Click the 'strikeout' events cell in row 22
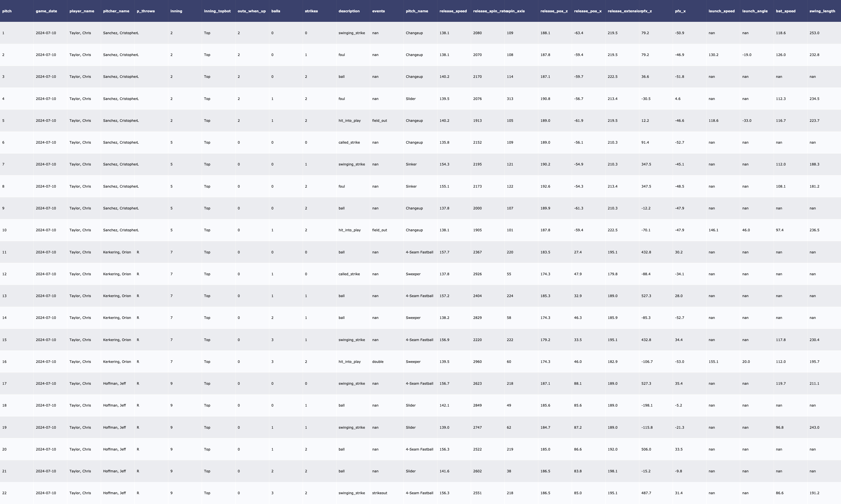 (x=379, y=493)
